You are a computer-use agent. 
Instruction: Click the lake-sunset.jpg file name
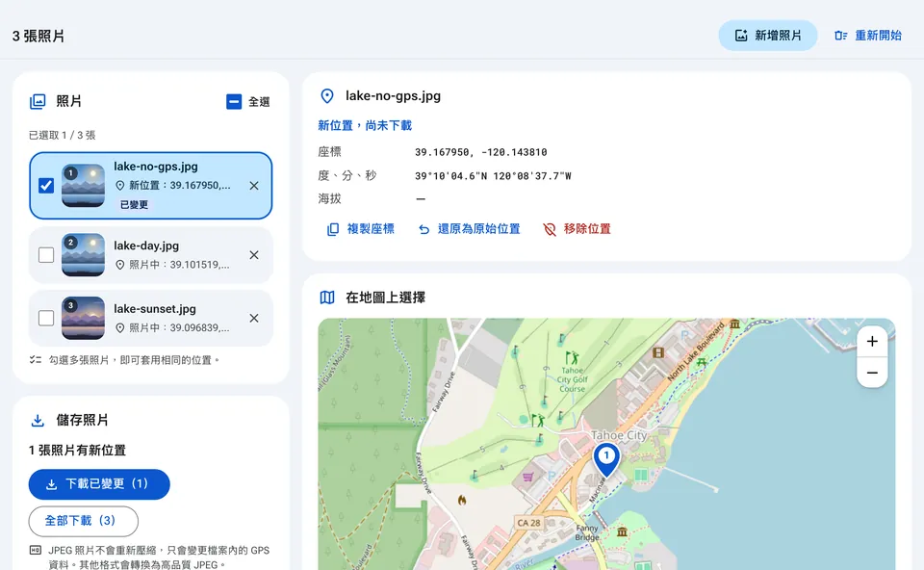click(155, 309)
